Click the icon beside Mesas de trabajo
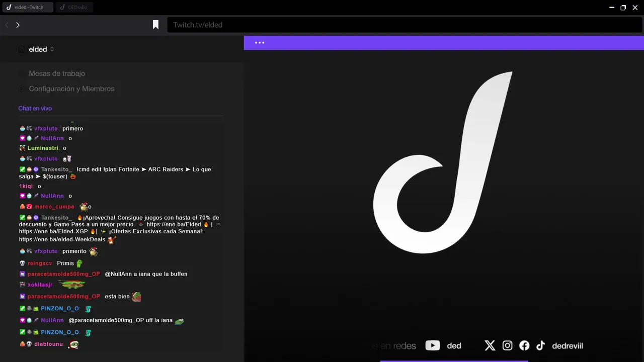Viewport: 644px width, 362px height. pos(21,73)
